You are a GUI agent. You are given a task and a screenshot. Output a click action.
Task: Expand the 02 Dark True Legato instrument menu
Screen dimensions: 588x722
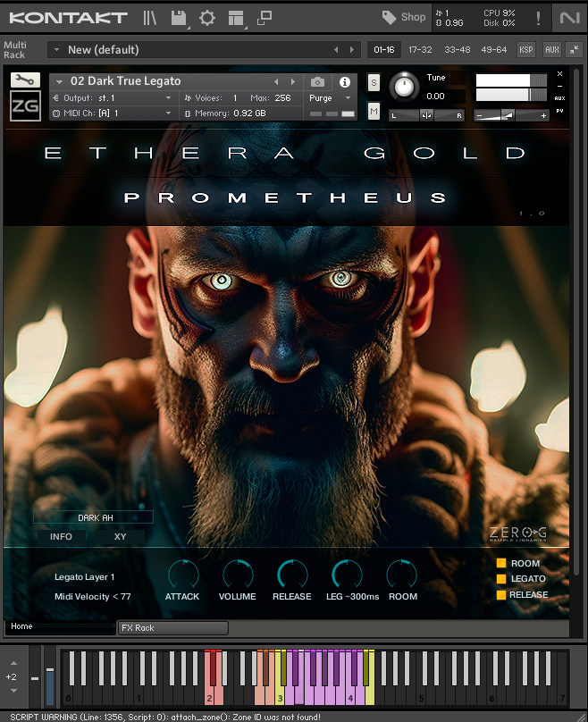(x=59, y=81)
